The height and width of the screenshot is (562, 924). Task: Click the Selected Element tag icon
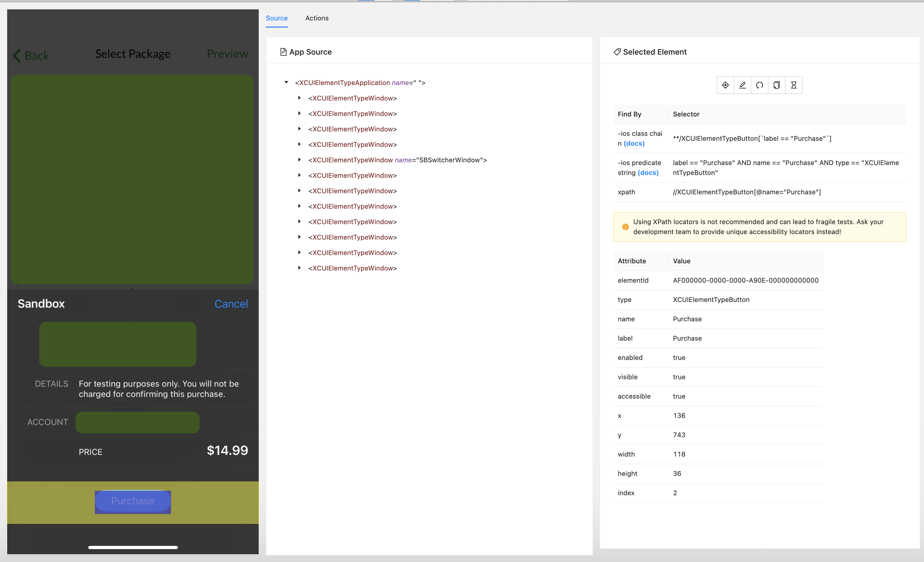click(x=617, y=52)
